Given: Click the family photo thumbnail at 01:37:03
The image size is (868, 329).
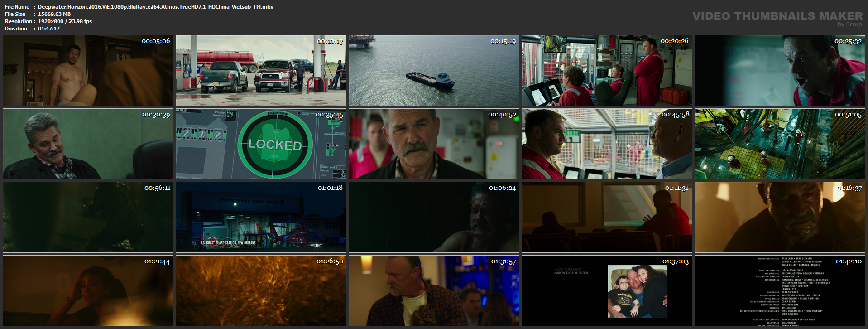Looking at the screenshot, I should pos(607,290).
